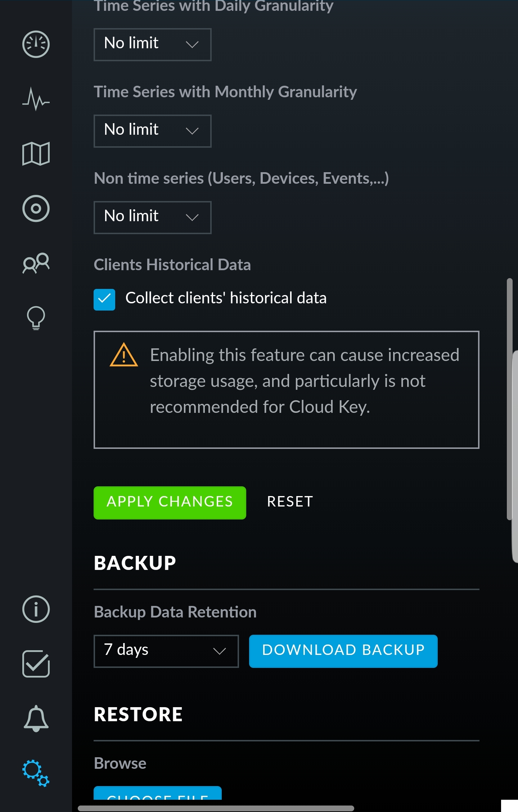Open the Insights lightbulb icon
The height and width of the screenshot is (812, 518).
click(x=36, y=318)
